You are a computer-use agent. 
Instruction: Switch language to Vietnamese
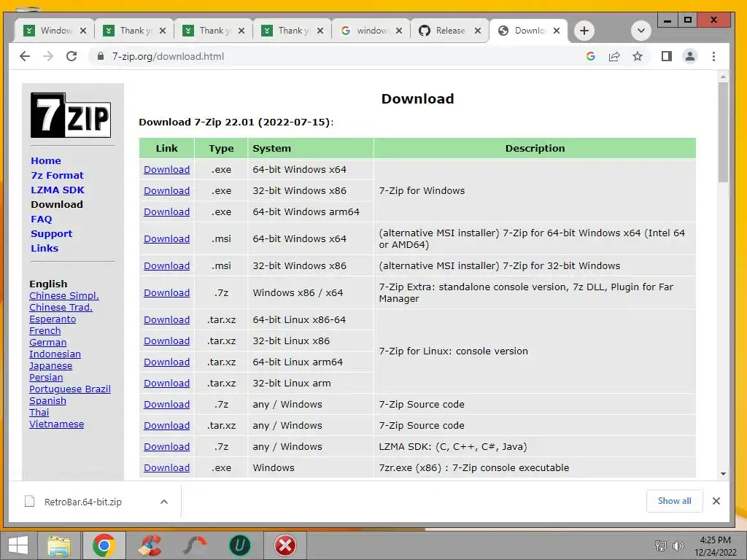coord(56,424)
